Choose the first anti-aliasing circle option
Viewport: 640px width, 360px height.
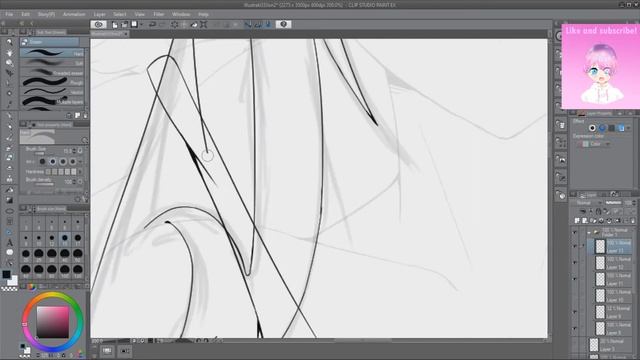(42, 162)
